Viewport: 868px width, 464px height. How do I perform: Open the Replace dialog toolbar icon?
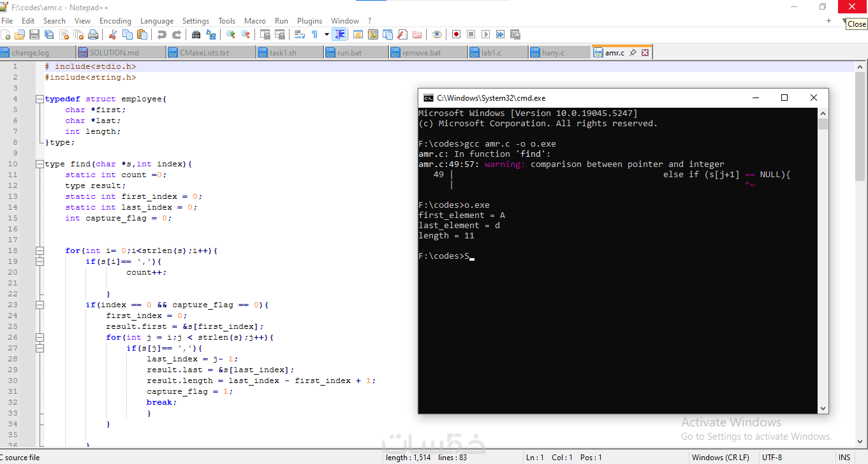211,34
